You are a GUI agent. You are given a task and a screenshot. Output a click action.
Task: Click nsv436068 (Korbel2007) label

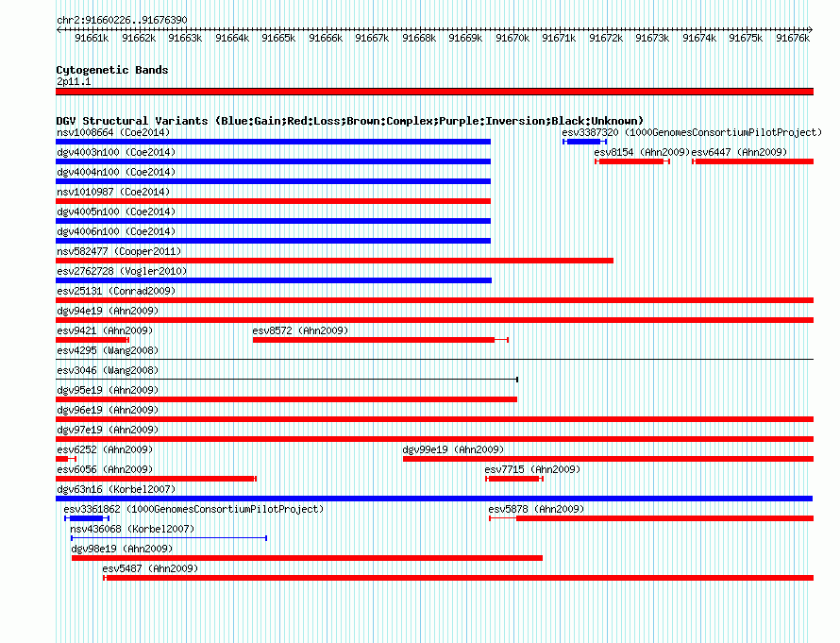pyautogui.click(x=132, y=529)
